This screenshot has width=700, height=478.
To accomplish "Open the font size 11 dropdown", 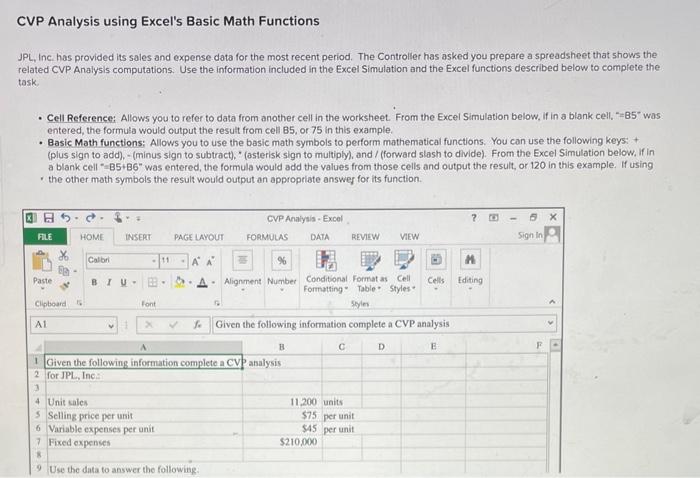I will [183, 260].
